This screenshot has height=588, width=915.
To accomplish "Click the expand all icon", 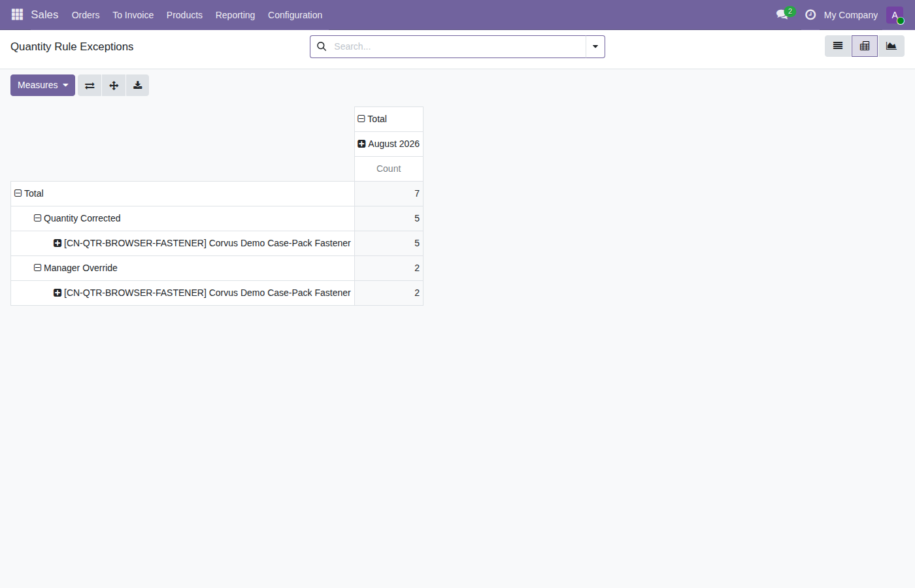I will click(114, 86).
